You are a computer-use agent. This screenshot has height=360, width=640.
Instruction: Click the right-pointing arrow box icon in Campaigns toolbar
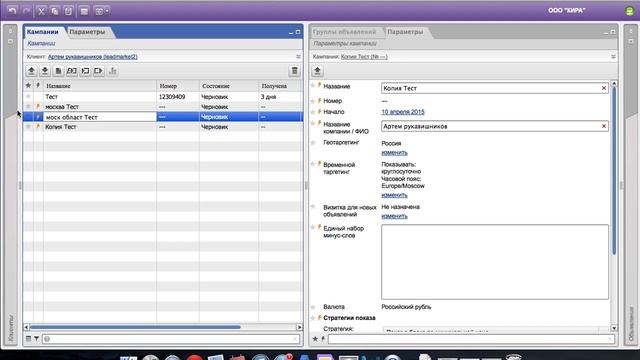click(x=98, y=71)
